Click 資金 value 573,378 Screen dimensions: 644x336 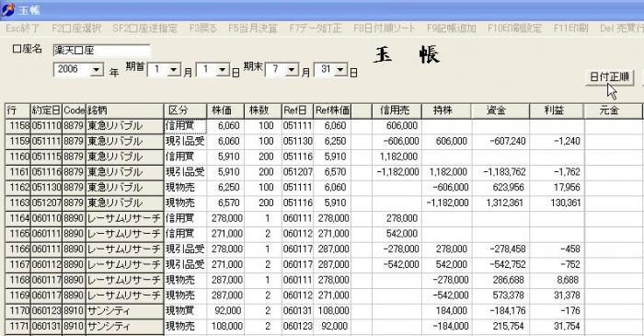(x=500, y=295)
